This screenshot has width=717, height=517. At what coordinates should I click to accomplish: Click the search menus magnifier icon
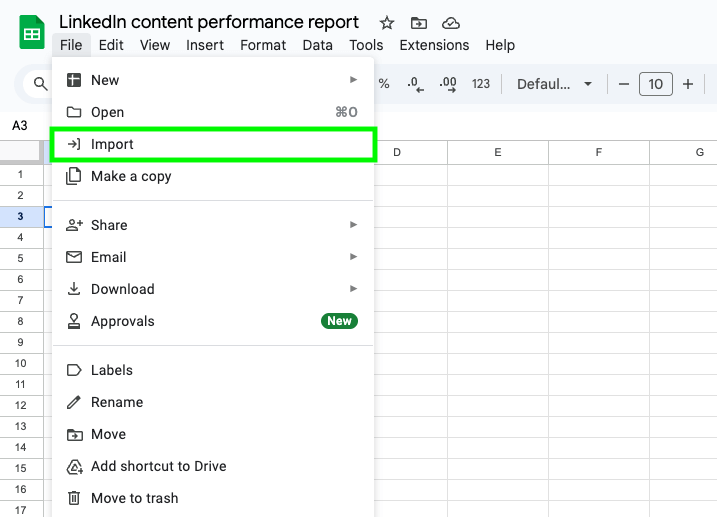pyautogui.click(x=40, y=84)
